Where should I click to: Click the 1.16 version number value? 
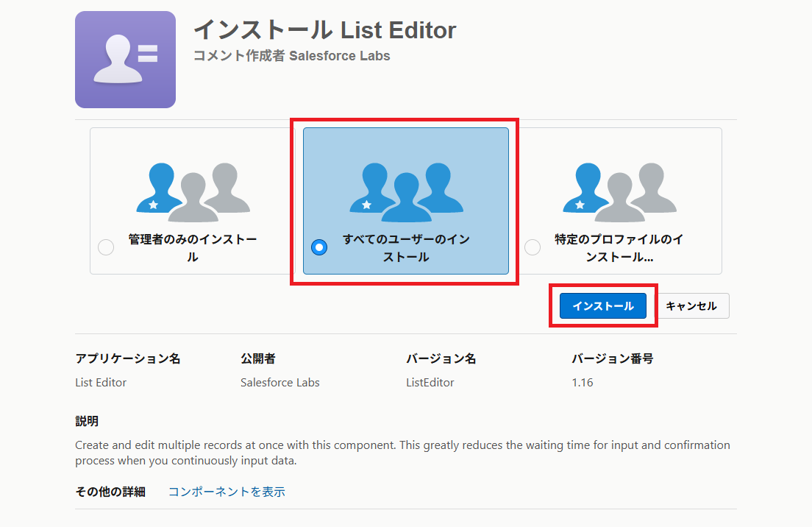582,383
